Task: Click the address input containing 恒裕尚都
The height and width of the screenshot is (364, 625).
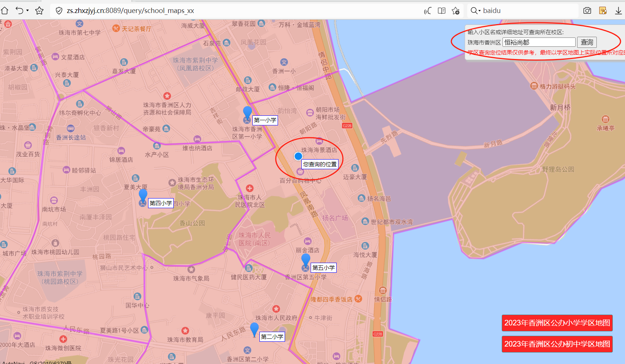Action: point(539,42)
